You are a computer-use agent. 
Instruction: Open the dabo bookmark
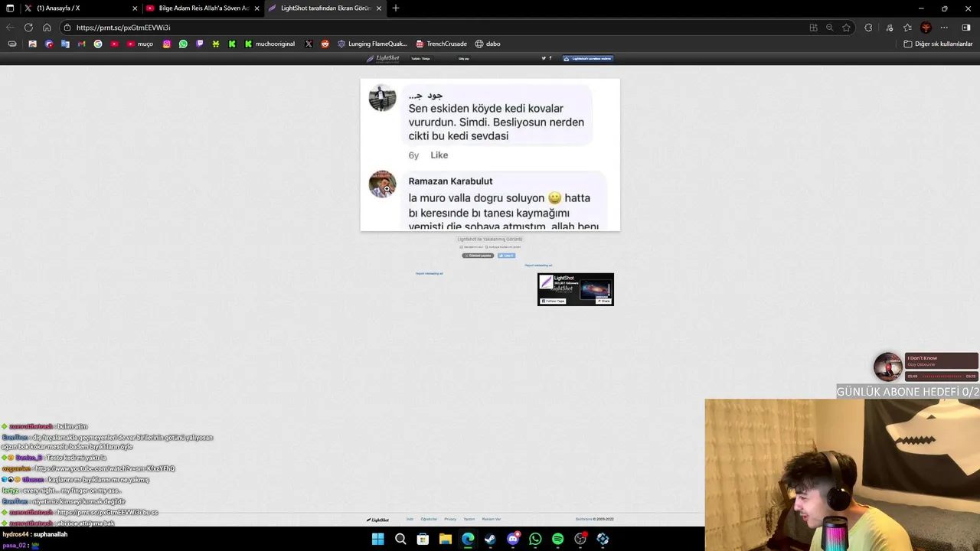(488, 44)
